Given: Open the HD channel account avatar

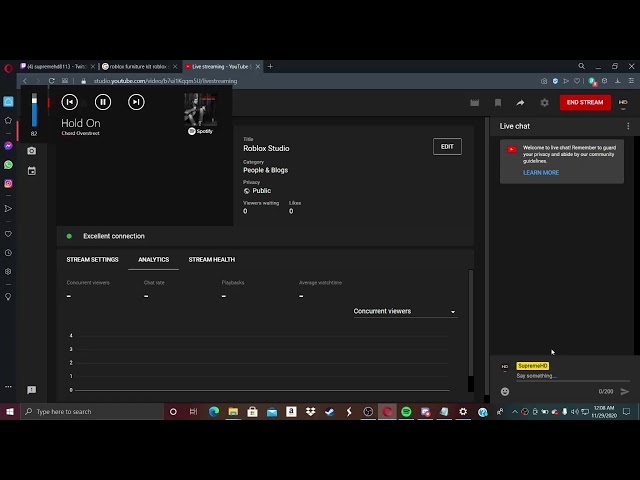Looking at the screenshot, I should tap(623, 102).
